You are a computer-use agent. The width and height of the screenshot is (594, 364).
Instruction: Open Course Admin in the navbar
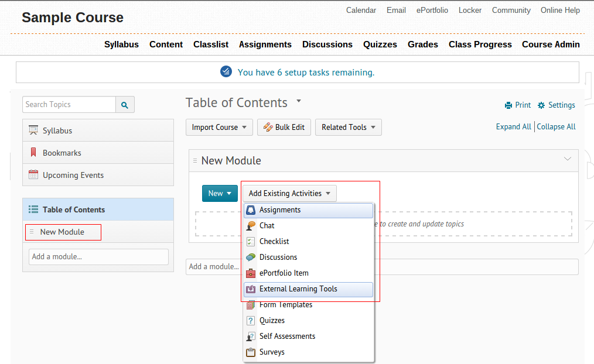pos(551,44)
